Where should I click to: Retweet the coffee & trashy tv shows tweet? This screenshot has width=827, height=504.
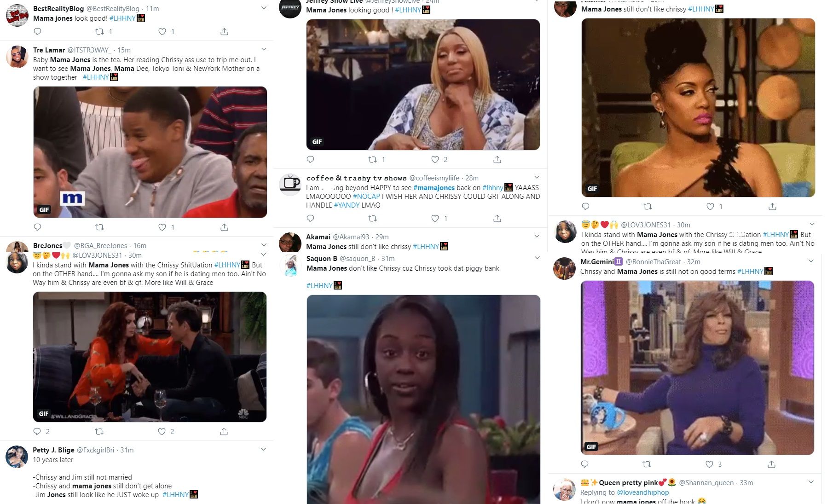coord(373,218)
